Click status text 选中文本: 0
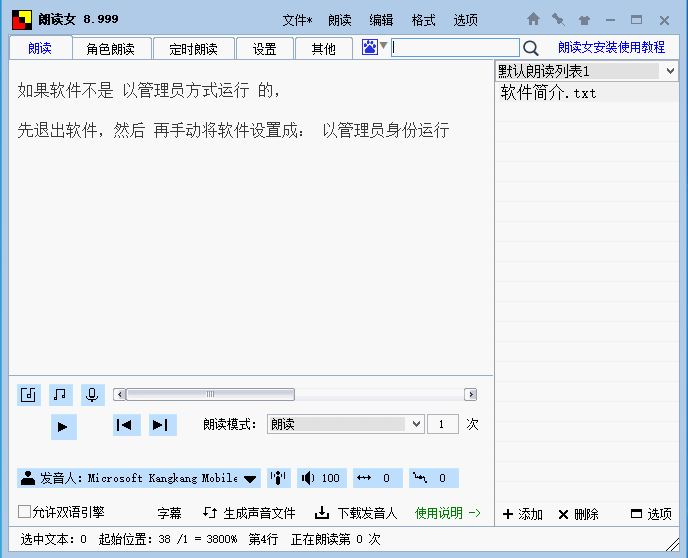 [54, 539]
